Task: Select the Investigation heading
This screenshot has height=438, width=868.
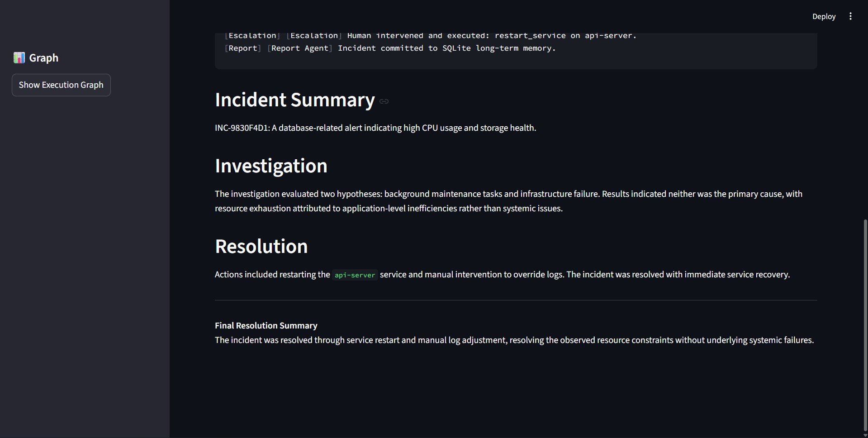Action: coord(271,166)
